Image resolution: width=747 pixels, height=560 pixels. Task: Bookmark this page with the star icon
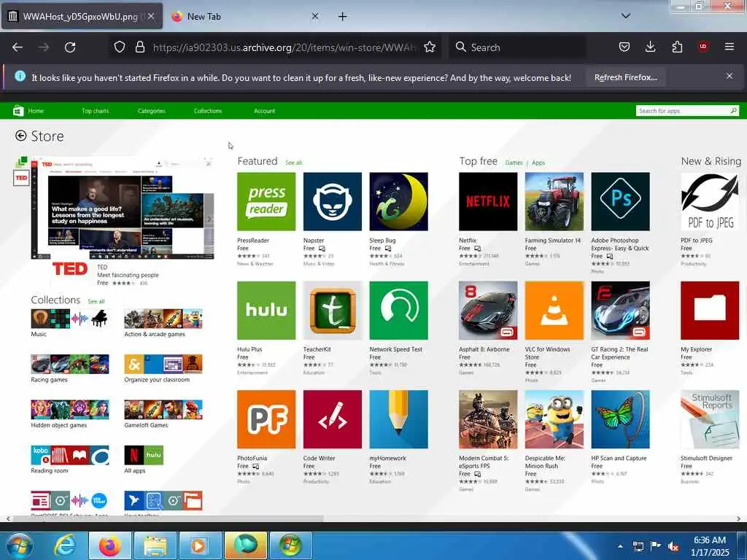pos(430,47)
